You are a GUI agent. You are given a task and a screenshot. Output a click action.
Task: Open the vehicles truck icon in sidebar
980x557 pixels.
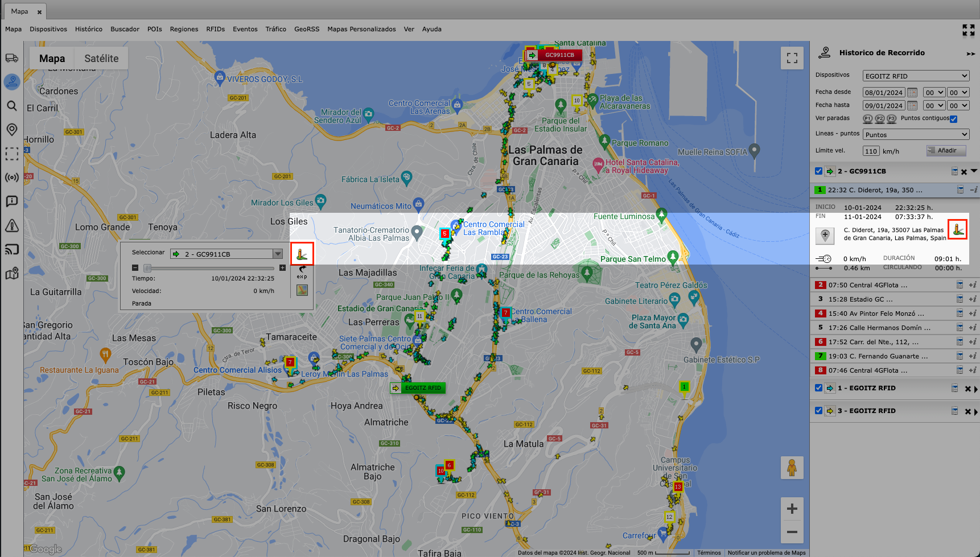11,58
